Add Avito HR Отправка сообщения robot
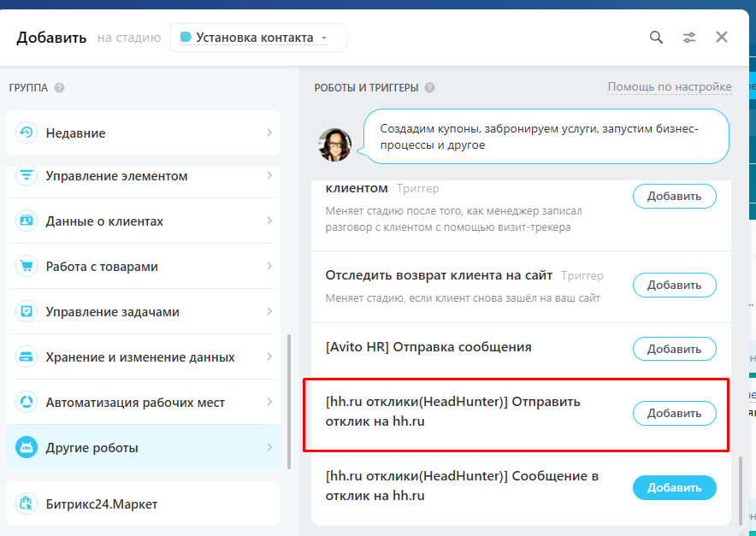 pyautogui.click(x=674, y=349)
